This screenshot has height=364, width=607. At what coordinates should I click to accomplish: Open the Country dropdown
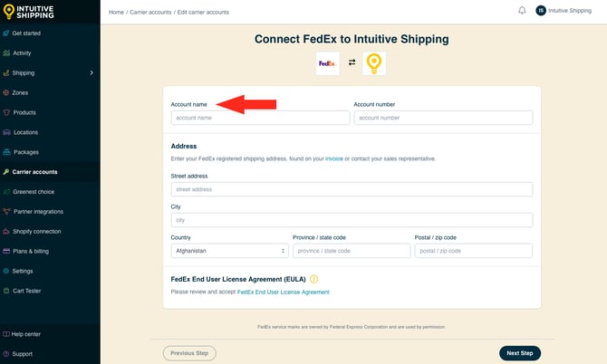click(x=229, y=251)
